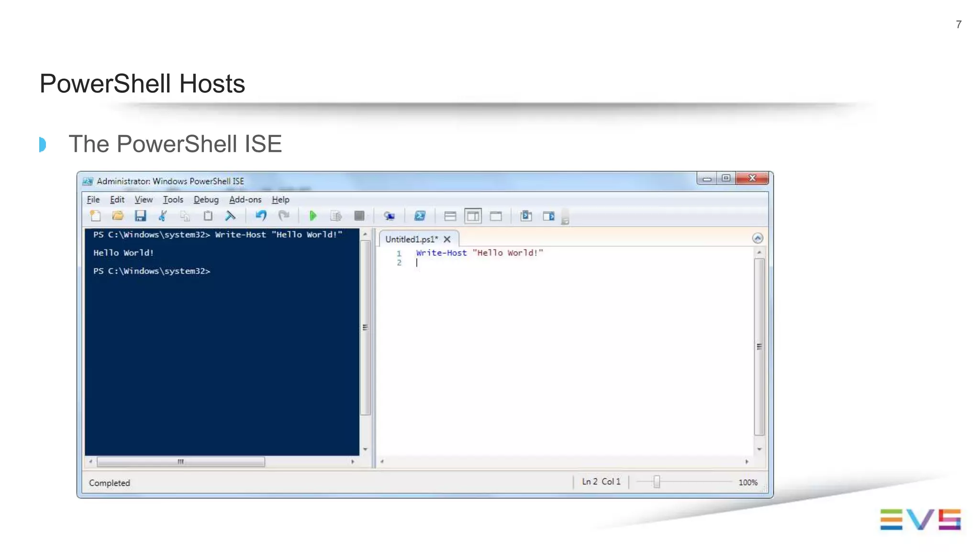Click the console horizontal scroll-right arrow
Screen dimensions: 980x552
[x=353, y=462]
